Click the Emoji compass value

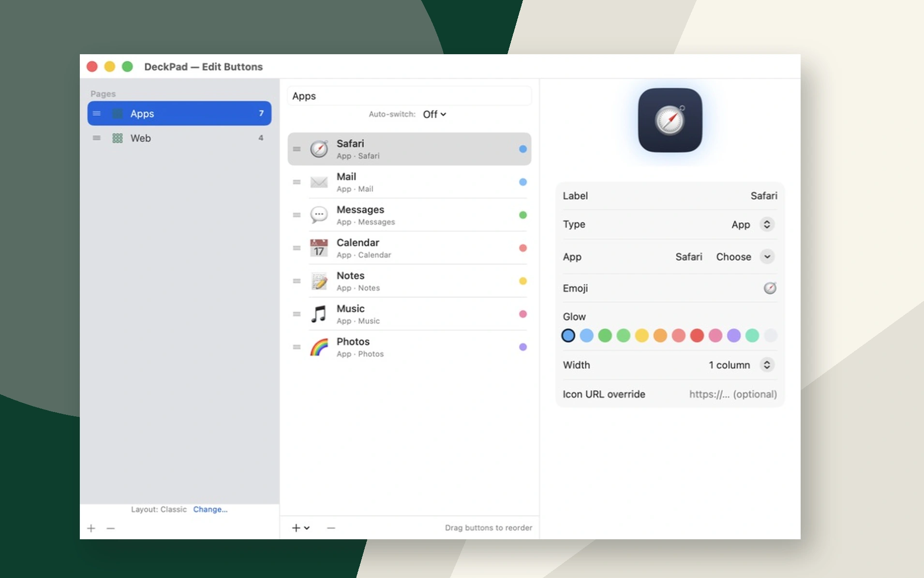point(770,288)
